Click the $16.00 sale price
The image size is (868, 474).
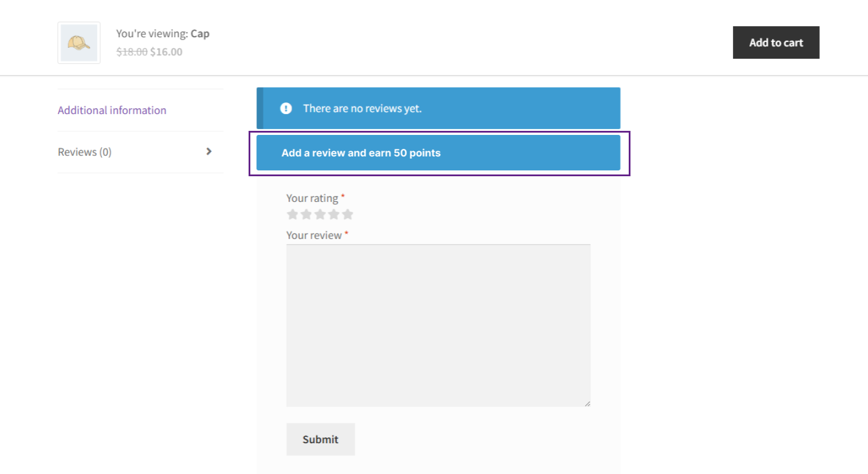pyautogui.click(x=166, y=52)
